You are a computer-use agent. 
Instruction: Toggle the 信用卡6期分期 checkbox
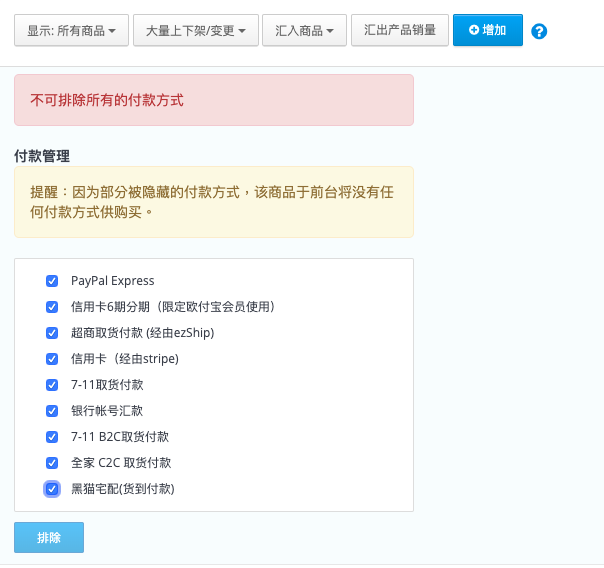[x=52, y=307]
